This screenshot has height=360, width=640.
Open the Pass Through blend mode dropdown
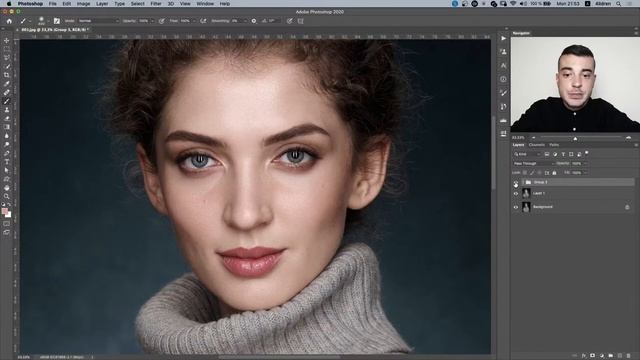pyautogui.click(x=533, y=163)
